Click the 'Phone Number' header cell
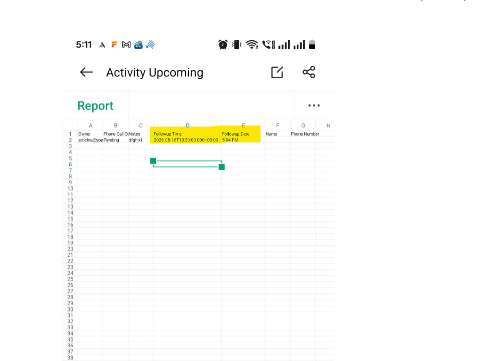 tap(303, 134)
